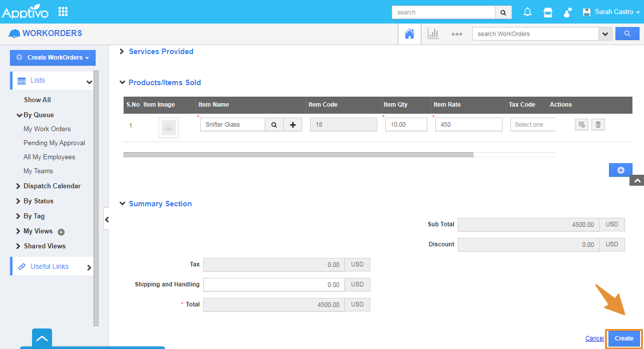Click the Cancel link
Screen dimensions: 644x349
594,338
